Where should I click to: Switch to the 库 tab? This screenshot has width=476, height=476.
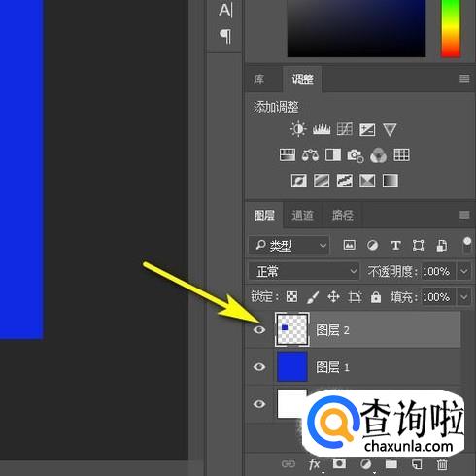pos(258,79)
